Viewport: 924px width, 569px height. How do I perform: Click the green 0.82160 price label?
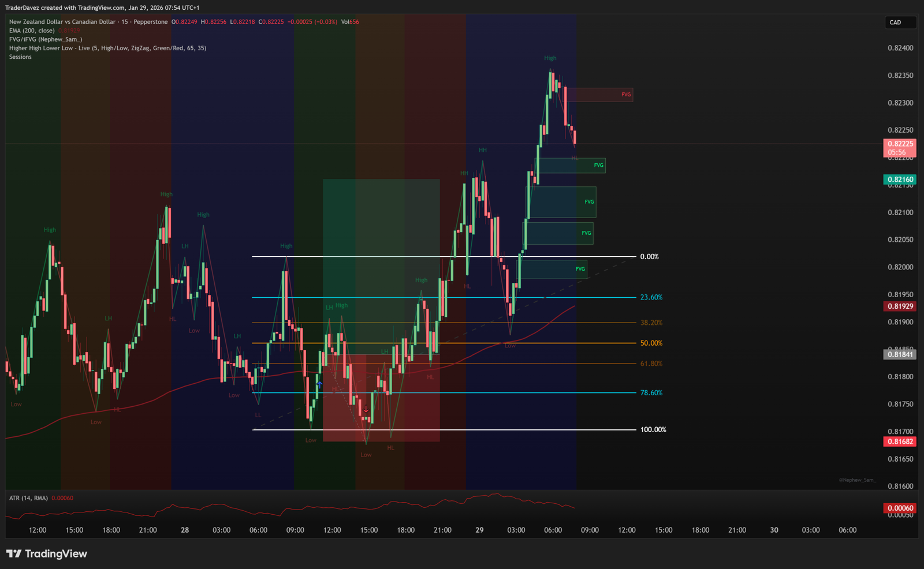click(900, 179)
